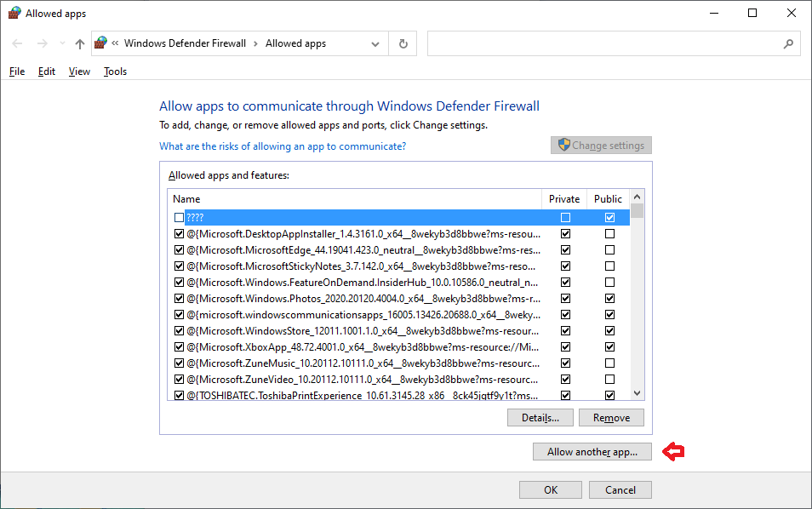
Task: Refresh the Allowed apps page
Action: 403,44
